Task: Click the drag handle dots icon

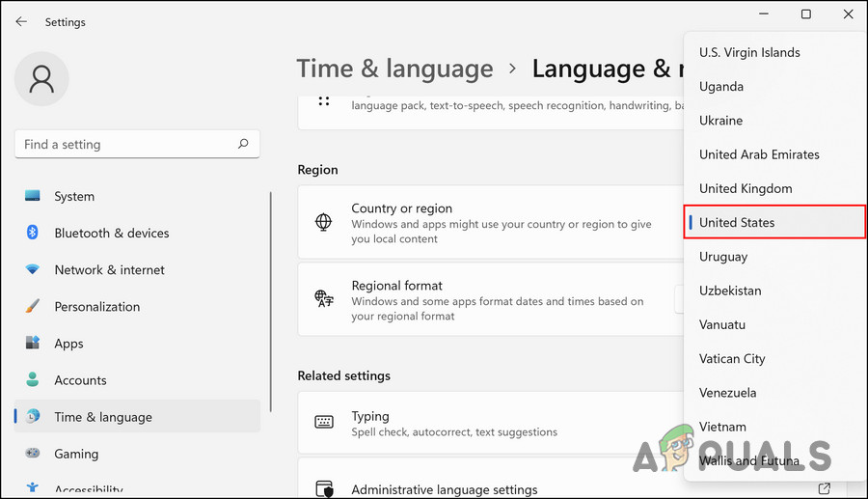Action: pos(324,101)
